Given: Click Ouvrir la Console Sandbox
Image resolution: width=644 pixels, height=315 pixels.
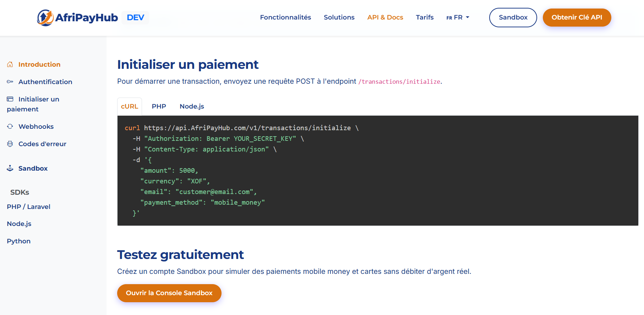Looking at the screenshot, I should click(169, 293).
